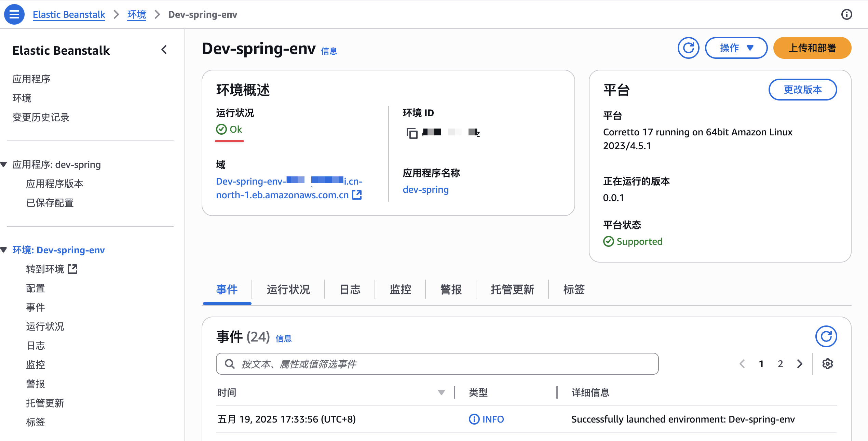Screen dimensions: 868x441
Task: Go to events page 2
Action: [781, 364]
